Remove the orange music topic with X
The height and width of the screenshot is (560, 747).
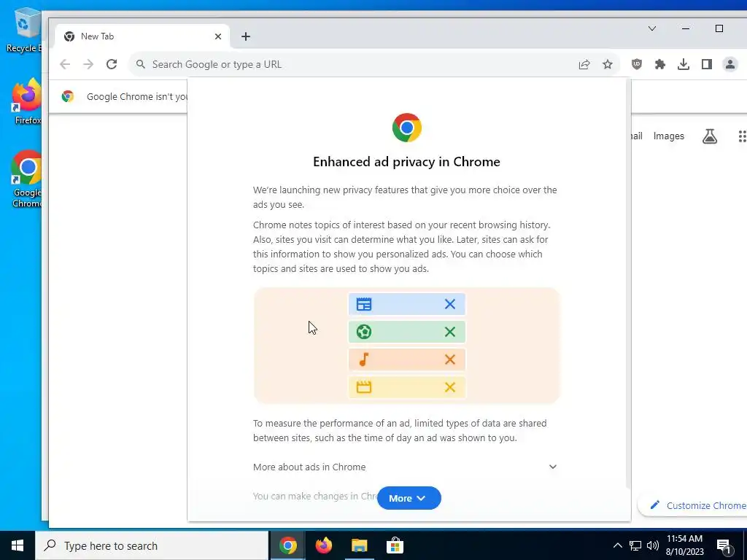[x=449, y=359]
